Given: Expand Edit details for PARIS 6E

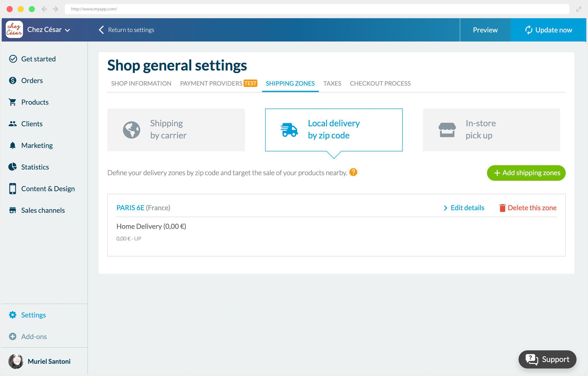Looking at the screenshot, I should click(464, 208).
